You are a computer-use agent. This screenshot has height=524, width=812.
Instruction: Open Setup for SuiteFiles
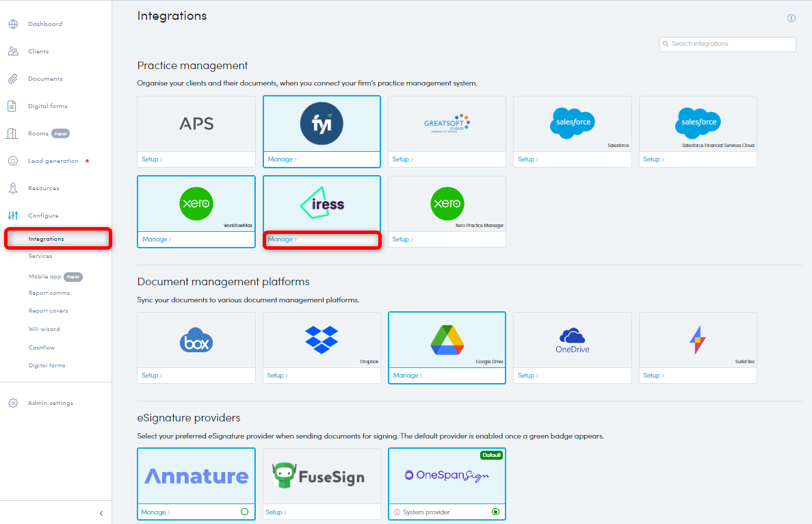[x=653, y=376]
